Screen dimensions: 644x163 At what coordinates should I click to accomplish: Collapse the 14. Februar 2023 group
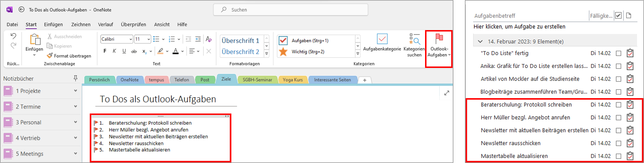(x=480, y=42)
